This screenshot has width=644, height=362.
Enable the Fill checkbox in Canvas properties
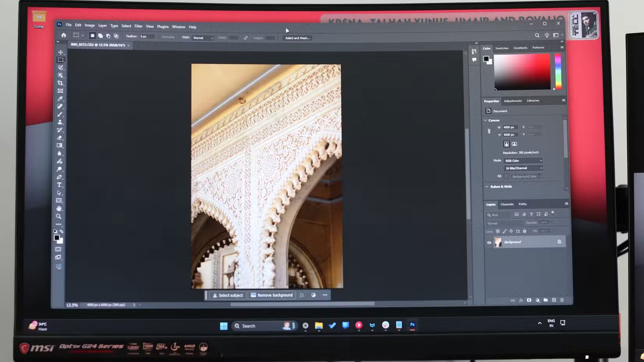point(506,176)
